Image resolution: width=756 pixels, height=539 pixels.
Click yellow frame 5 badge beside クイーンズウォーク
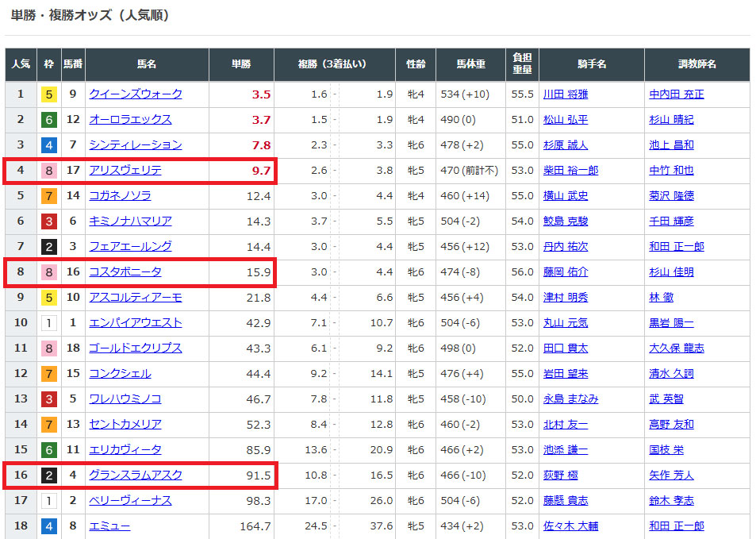49,94
